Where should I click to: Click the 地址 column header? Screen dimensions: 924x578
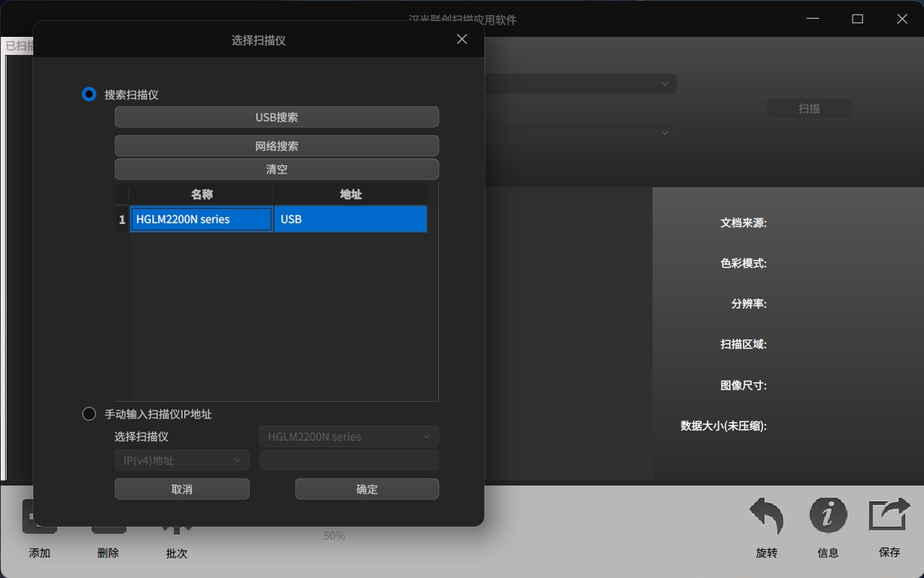350,194
